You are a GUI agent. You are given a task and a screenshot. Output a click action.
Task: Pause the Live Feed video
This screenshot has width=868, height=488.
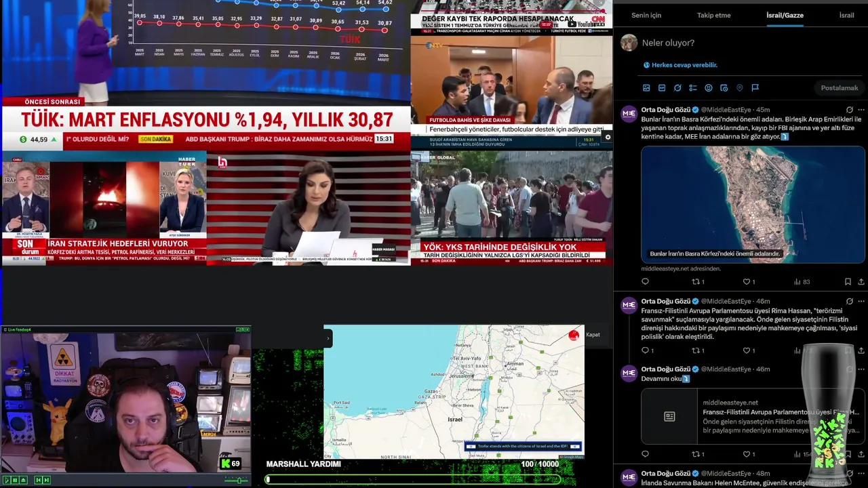15,480
